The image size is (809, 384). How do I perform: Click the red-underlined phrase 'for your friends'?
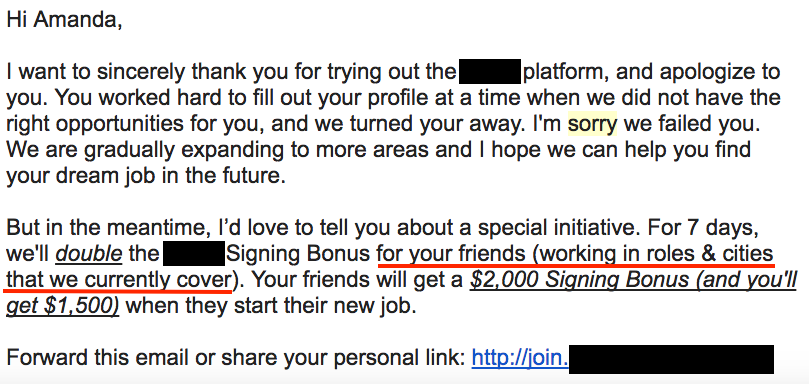[451, 254]
